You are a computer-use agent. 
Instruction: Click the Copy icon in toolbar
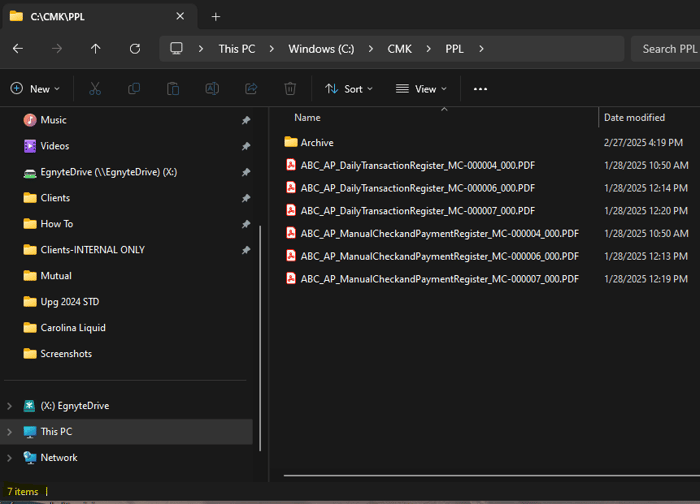click(134, 89)
